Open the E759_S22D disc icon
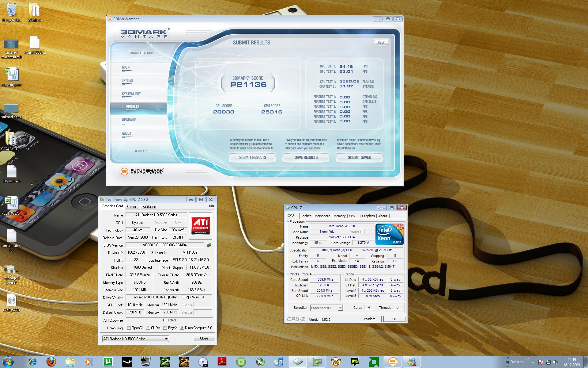588x368 pixels. pyautogui.click(x=11, y=303)
